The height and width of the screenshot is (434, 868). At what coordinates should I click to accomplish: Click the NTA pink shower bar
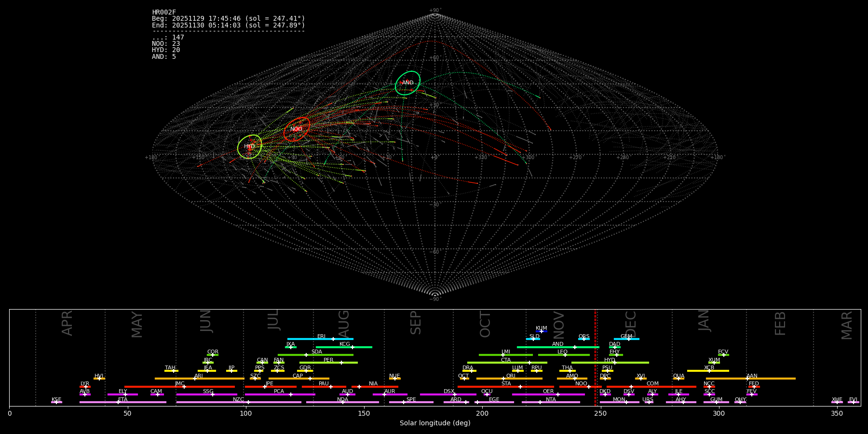551,402
